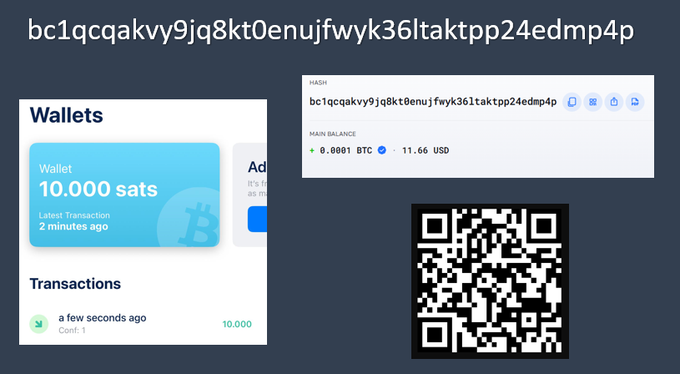The width and height of the screenshot is (680, 374).
Task: Click the Transactions heading
Action: 75,284
